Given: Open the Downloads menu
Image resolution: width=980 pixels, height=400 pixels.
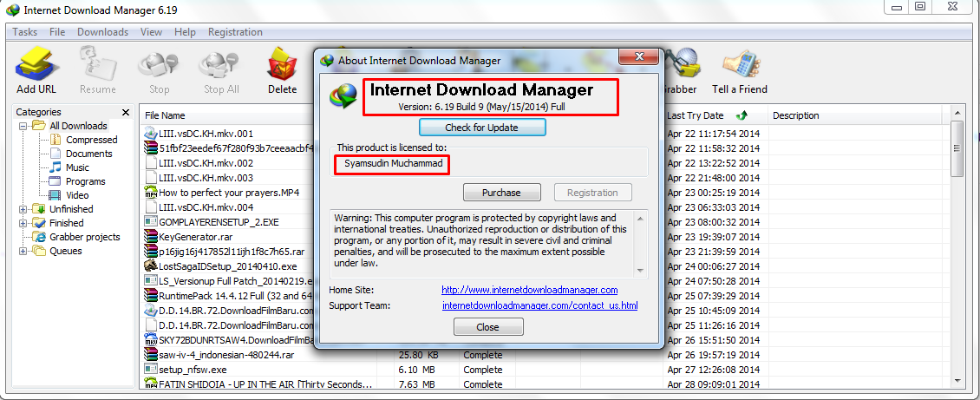Looking at the screenshot, I should (102, 32).
